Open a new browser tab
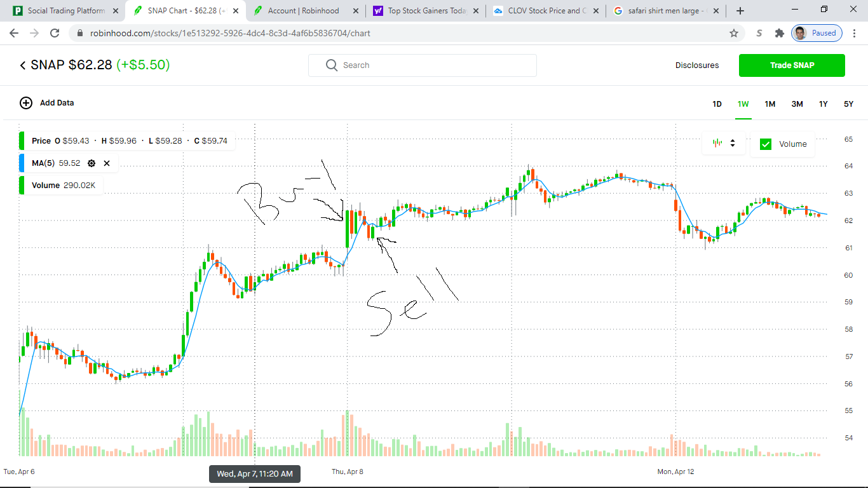Viewport: 868px width, 488px height. point(740,11)
